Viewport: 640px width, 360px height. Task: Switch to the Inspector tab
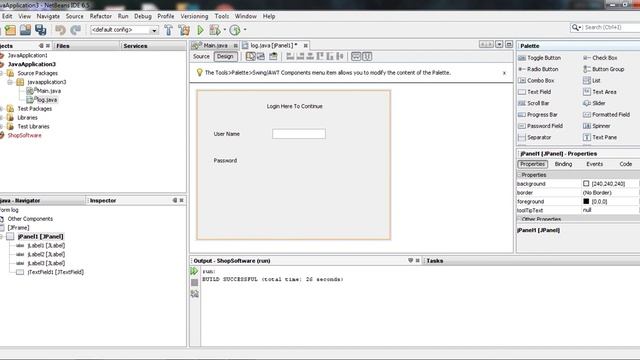(x=103, y=200)
